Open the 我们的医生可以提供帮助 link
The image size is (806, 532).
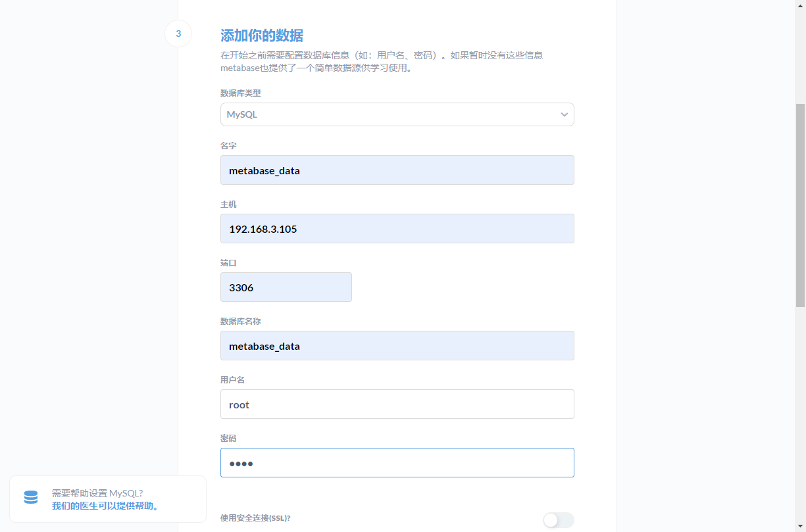coord(105,506)
